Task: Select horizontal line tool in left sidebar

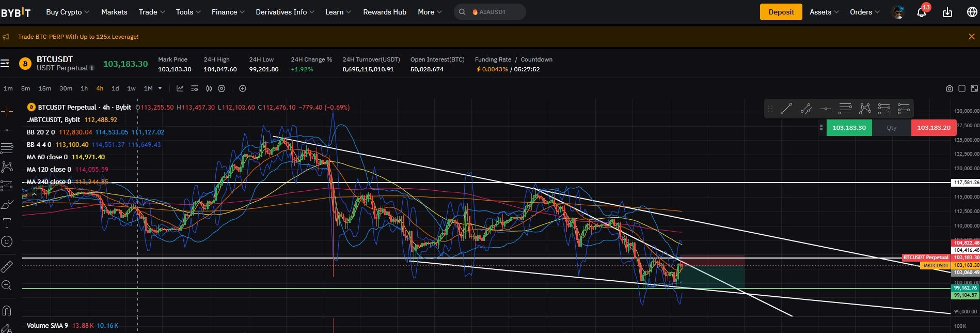Action: coord(7,130)
